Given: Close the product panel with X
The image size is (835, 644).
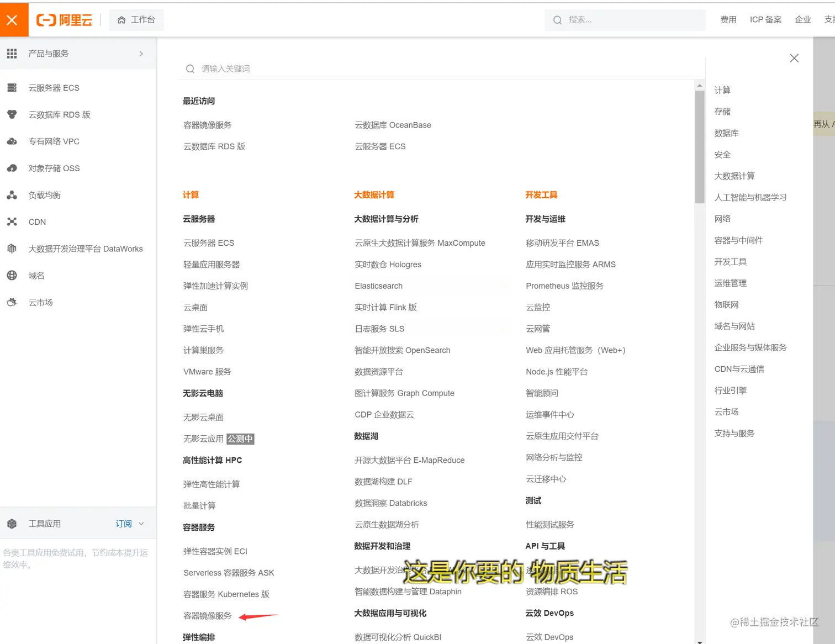Looking at the screenshot, I should [x=794, y=58].
